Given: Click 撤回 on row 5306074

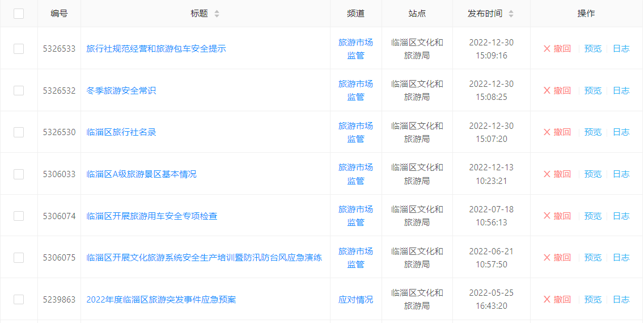Looking at the screenshot, I should tap(557, 216).
